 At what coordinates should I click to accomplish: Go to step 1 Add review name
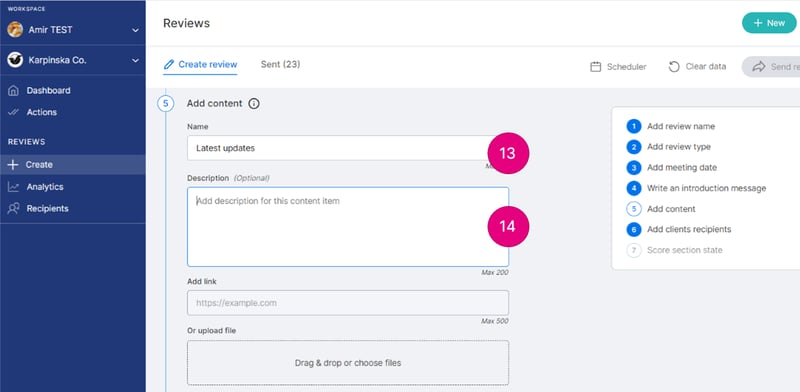coord(670,126)
